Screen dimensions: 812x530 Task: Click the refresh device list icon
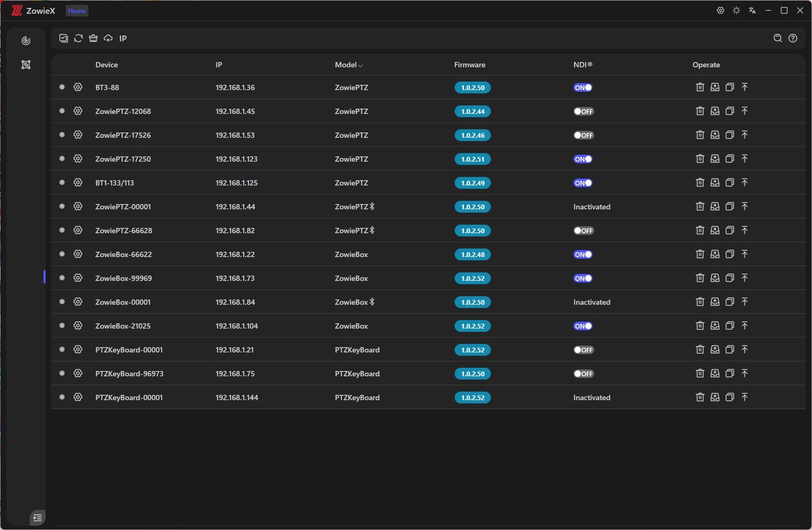[x=78, y=38]
